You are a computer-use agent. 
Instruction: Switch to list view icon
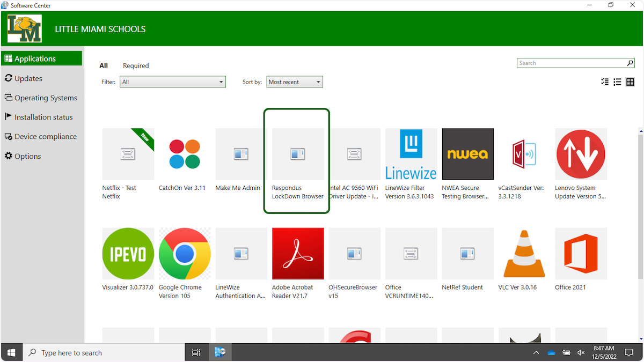point(618,82)
